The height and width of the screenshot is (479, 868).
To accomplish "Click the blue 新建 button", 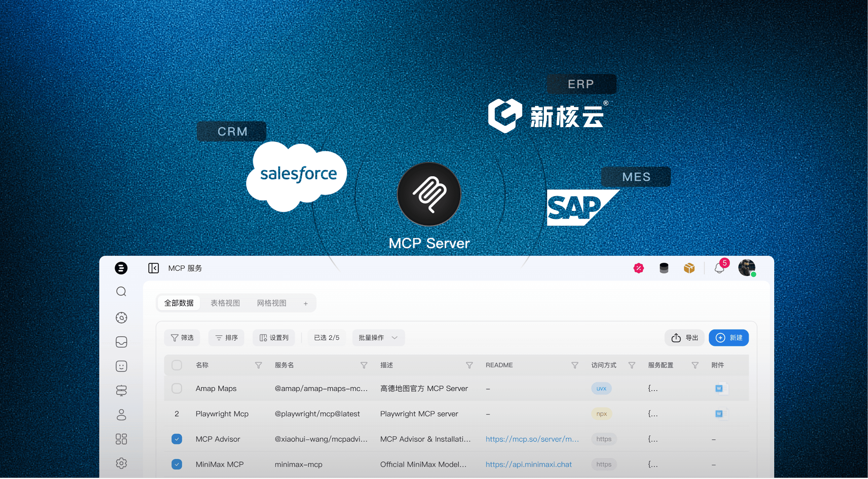I will (x=728, y=338).
